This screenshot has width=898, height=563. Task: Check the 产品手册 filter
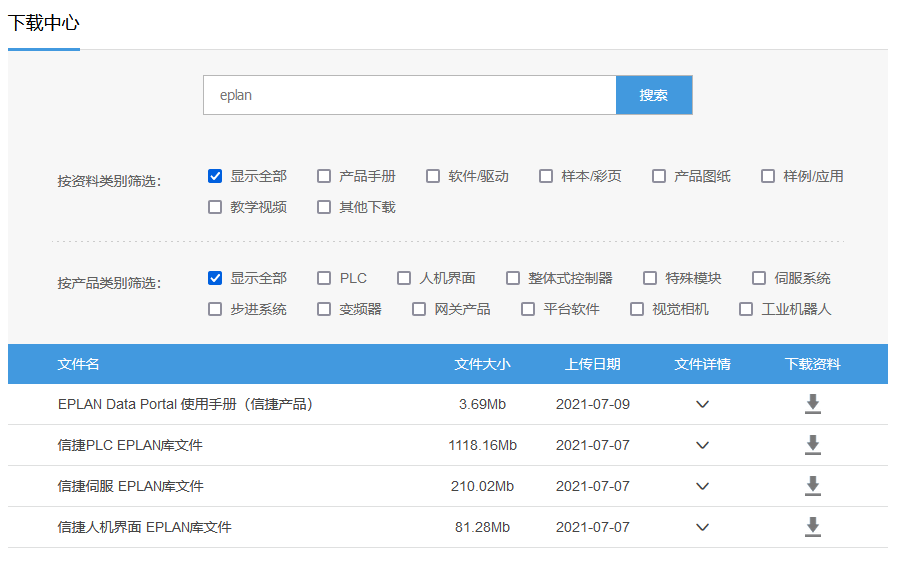point(324,176)
